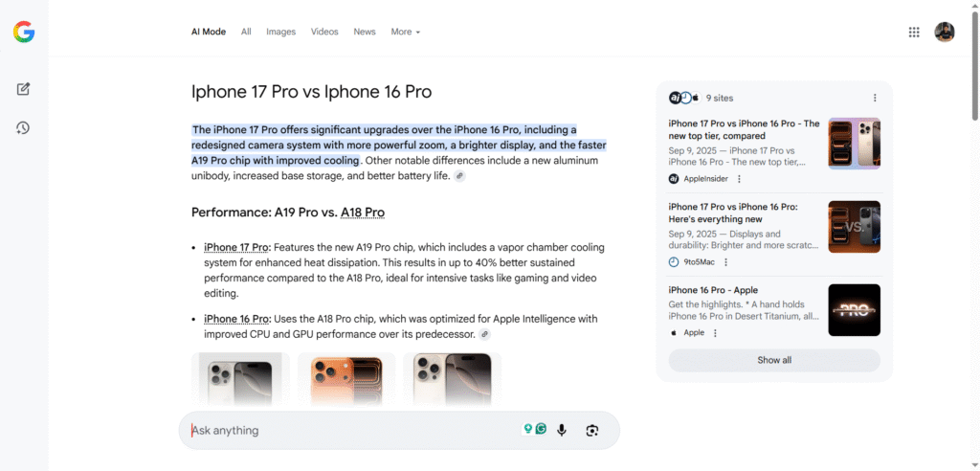Click the stacked source icons beside 9 sites
The image size is (980, 471).
pos(684,98)
